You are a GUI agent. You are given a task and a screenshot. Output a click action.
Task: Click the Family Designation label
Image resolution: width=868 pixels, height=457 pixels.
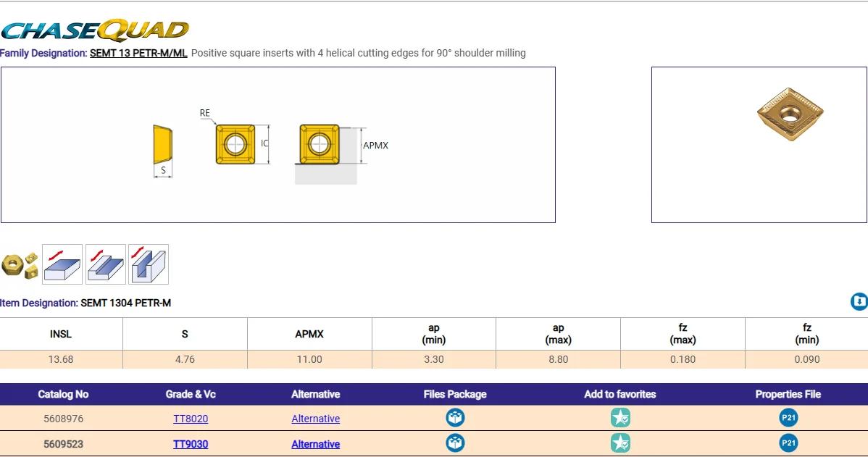click(x=43, y=53)
